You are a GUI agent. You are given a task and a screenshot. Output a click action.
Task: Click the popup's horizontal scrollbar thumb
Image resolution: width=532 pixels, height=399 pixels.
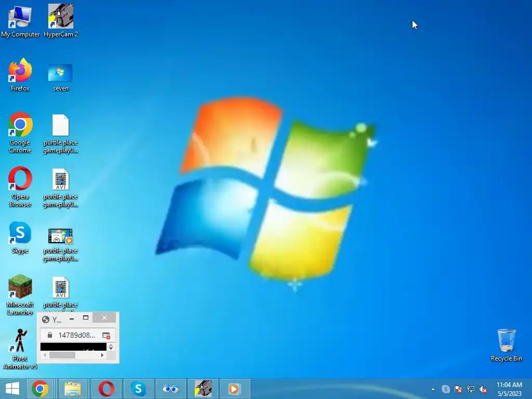pyautogui.click(x=62, y=355)
